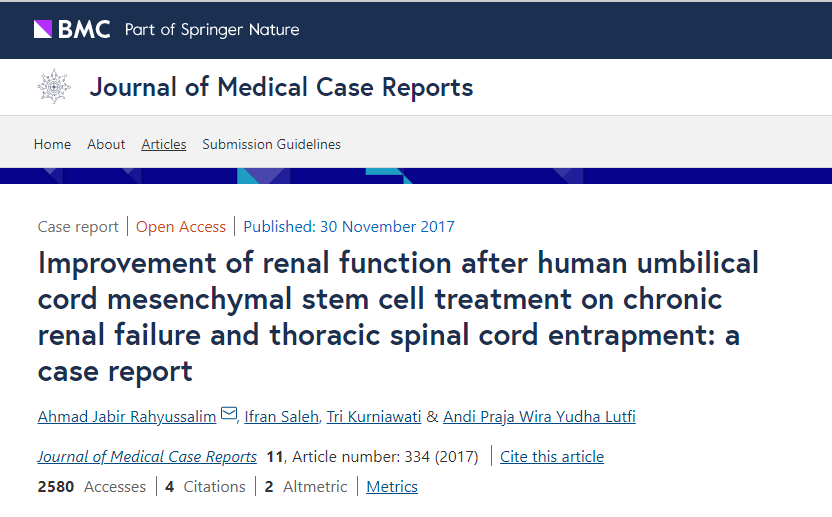This screenshot has width=832, height=517.
Task: Click the article title heading
Action: coord(398,316)
